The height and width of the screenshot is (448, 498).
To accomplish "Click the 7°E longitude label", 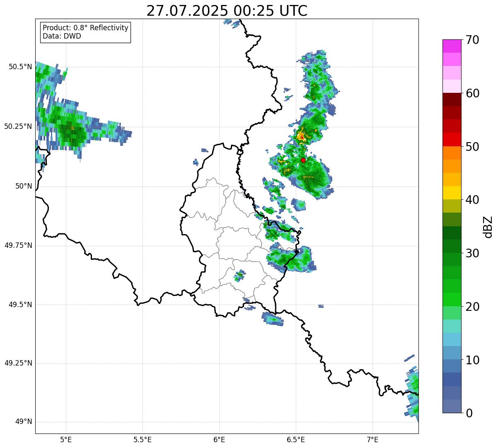I will (373, 439).
